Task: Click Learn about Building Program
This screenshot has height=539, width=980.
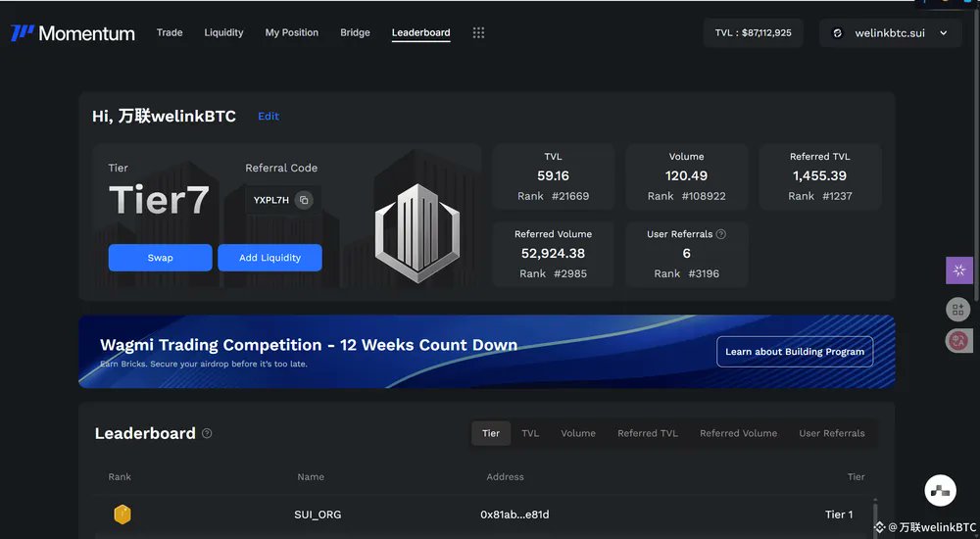Action: (x=795, y=352)
